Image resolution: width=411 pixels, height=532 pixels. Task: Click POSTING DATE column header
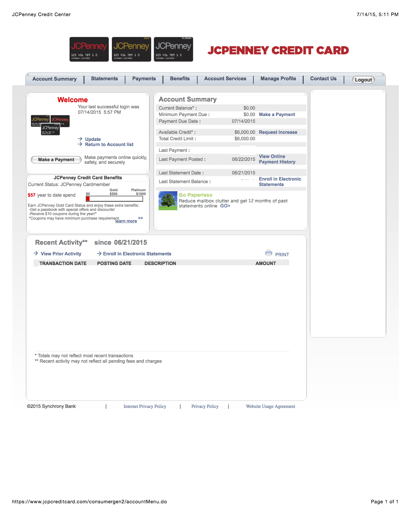tap(114, 263)
